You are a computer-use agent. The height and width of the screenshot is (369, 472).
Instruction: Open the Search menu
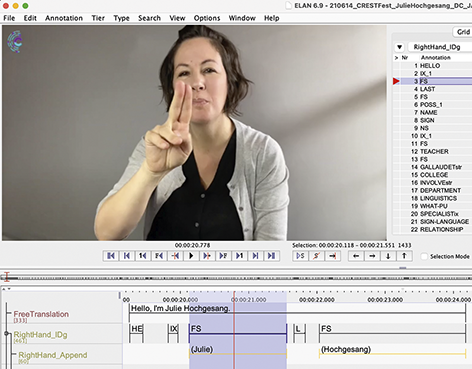click(149, 18)
